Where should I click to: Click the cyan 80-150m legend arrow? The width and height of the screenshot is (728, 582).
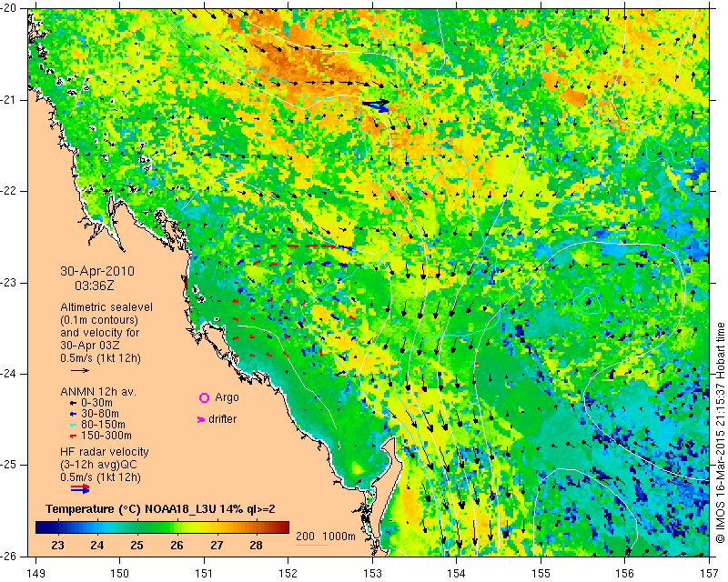point(73,425)
